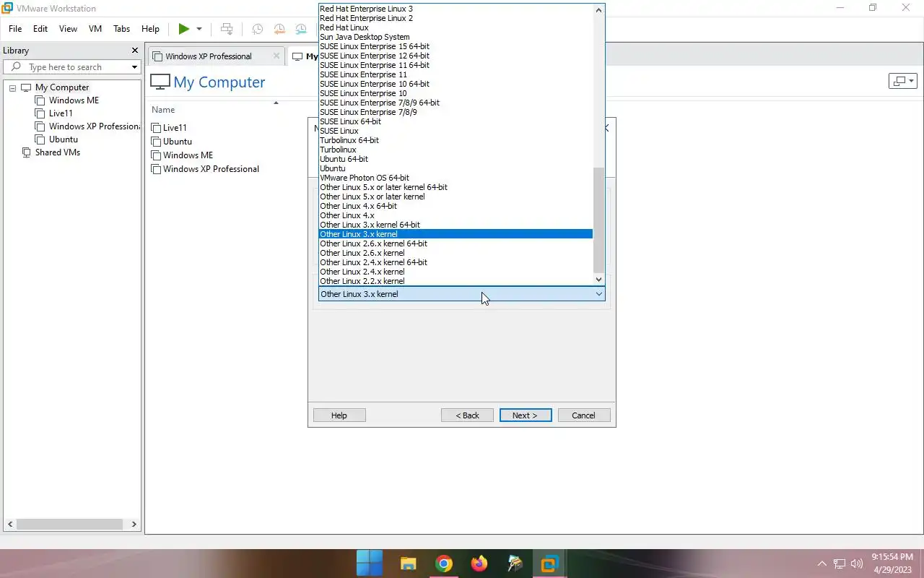This screenshot has width=924, height=578.
Task: Choose highlighted Other Linux 3.x kernel
Action: [x=456, y=234]
